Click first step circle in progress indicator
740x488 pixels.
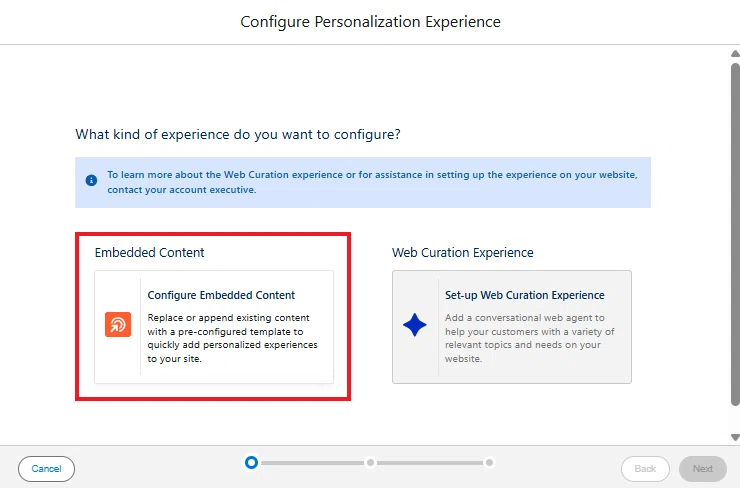click(252, 463)
